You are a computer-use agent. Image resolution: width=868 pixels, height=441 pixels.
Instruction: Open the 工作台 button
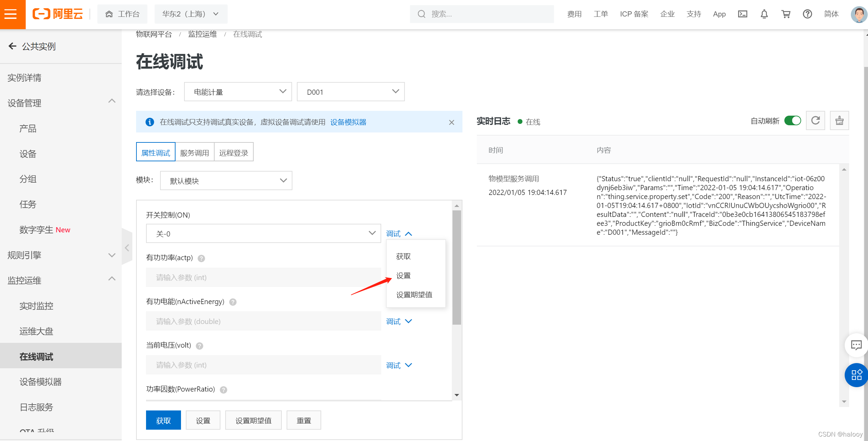pos(122,14)
